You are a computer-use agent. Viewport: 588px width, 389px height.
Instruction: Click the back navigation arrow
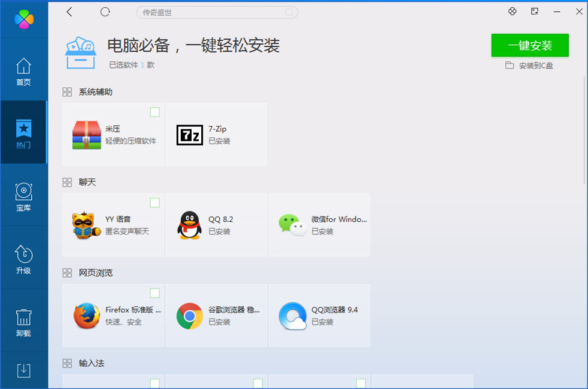click(69, 11)
